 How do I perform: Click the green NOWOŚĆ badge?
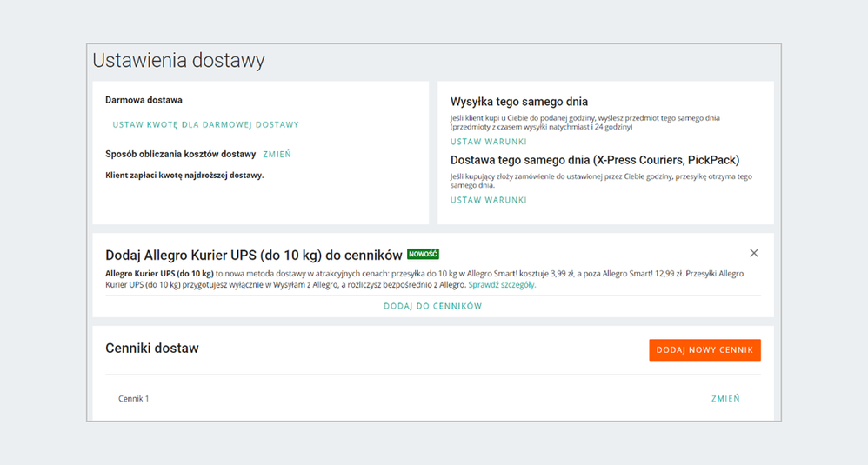pyautogui.click(x=423, y=255)
